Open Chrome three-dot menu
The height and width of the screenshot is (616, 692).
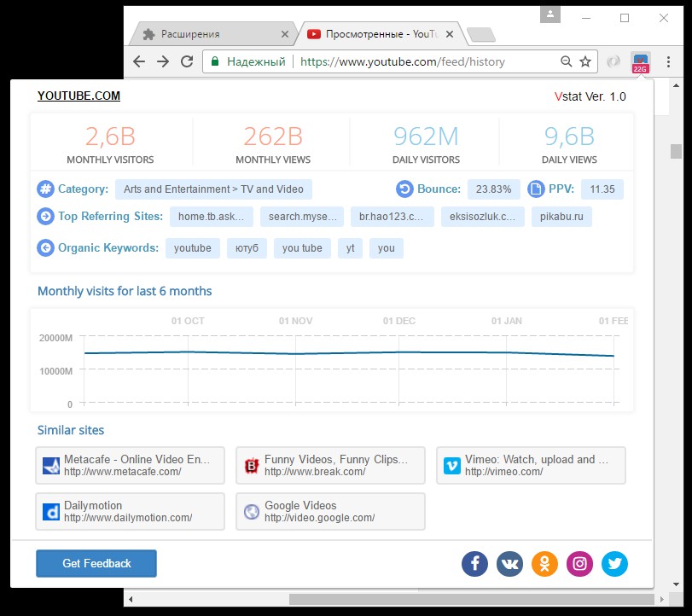pos(669,61)
